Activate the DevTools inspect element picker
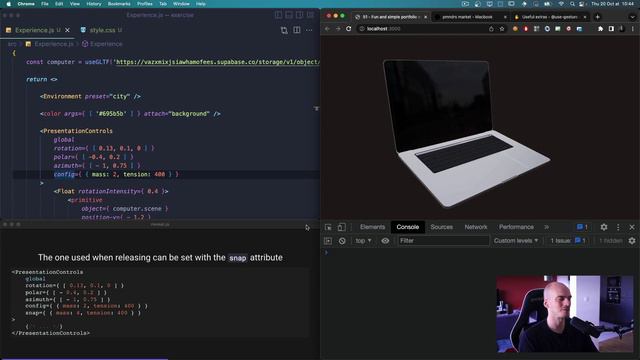 coord(328,227)
